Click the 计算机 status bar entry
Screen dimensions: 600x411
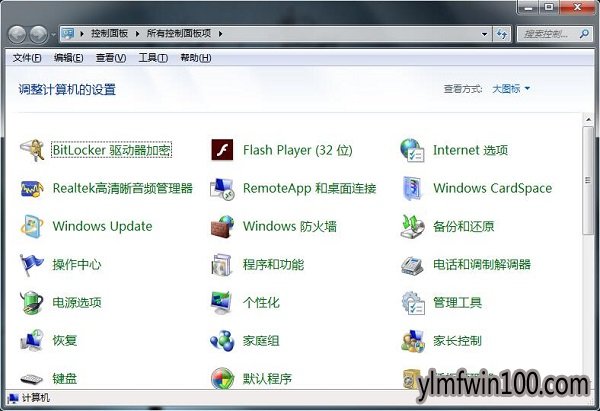tap(29, 398)
